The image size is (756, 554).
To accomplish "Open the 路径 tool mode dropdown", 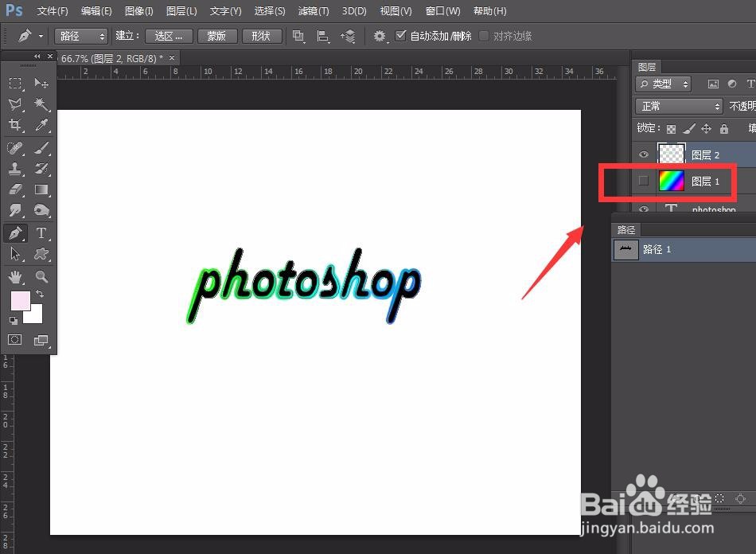I will (x=80, y=36).
